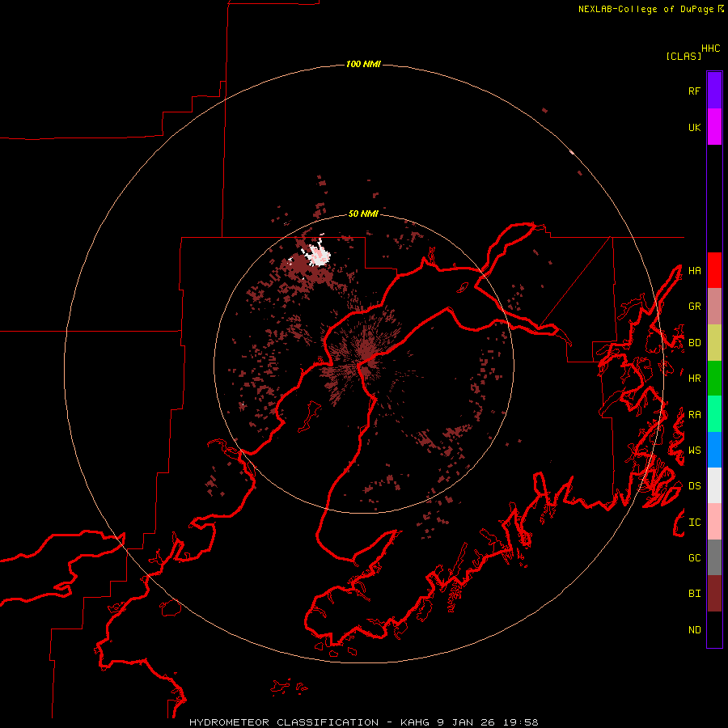Screen dimensions: 728x728
Task: Click the RF purple legend swatch
Action: coord(714,91)
